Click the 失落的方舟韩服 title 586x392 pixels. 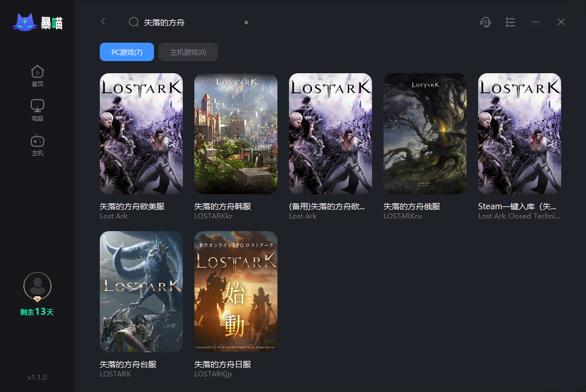click(223, 206)
